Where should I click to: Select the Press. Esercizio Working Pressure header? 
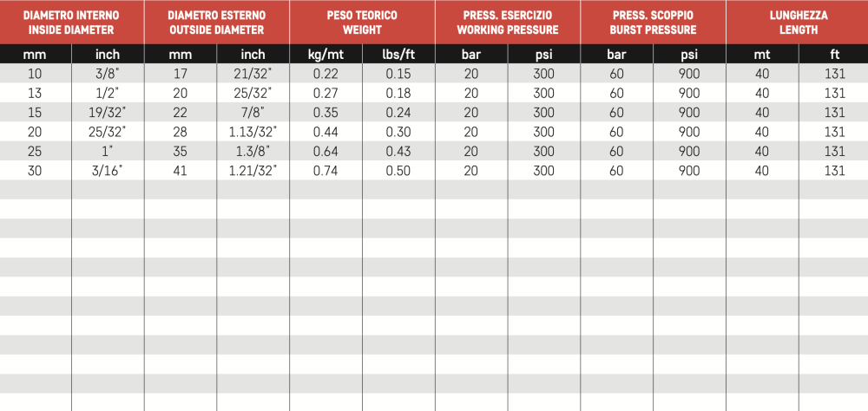pos(507,23)
